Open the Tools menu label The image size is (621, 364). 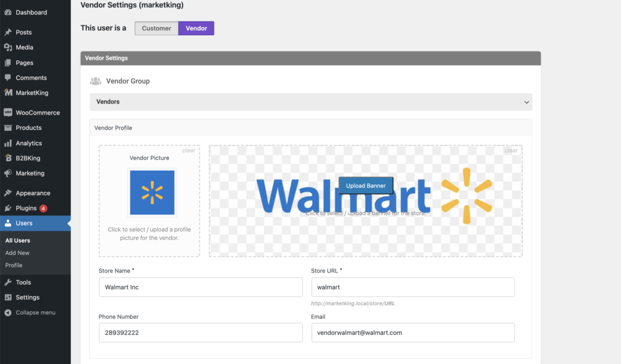click(x=24, y=282)
